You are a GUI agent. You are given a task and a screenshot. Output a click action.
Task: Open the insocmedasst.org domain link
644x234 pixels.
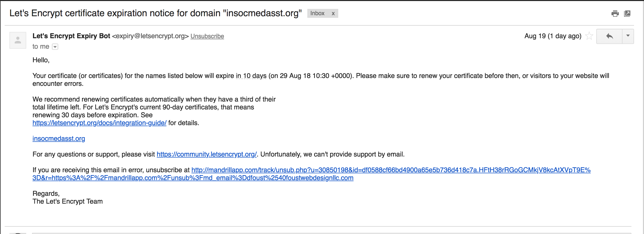[59, 138]
